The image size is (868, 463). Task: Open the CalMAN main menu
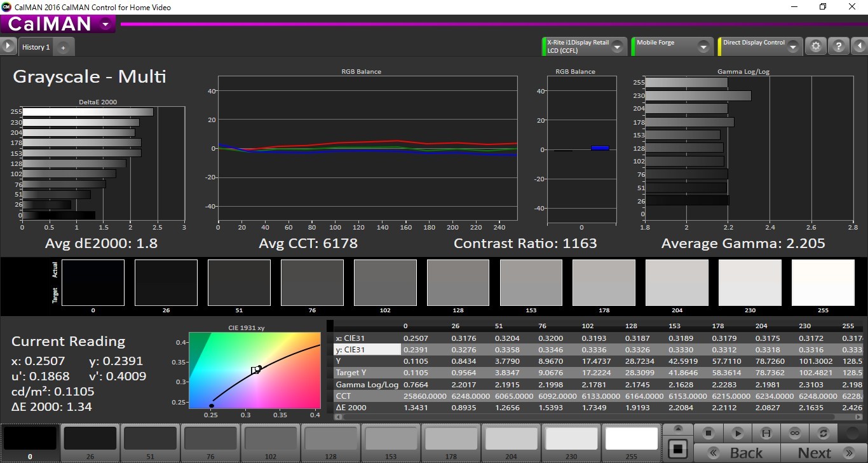[x=105, y=25]
